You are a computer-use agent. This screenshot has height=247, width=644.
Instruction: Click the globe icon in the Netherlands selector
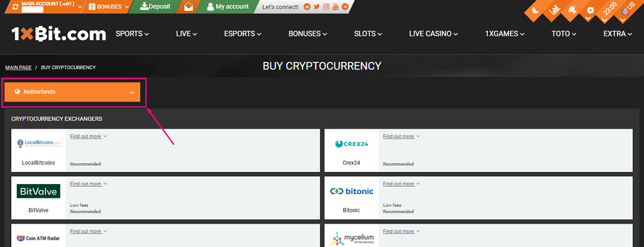coord(17,92)
